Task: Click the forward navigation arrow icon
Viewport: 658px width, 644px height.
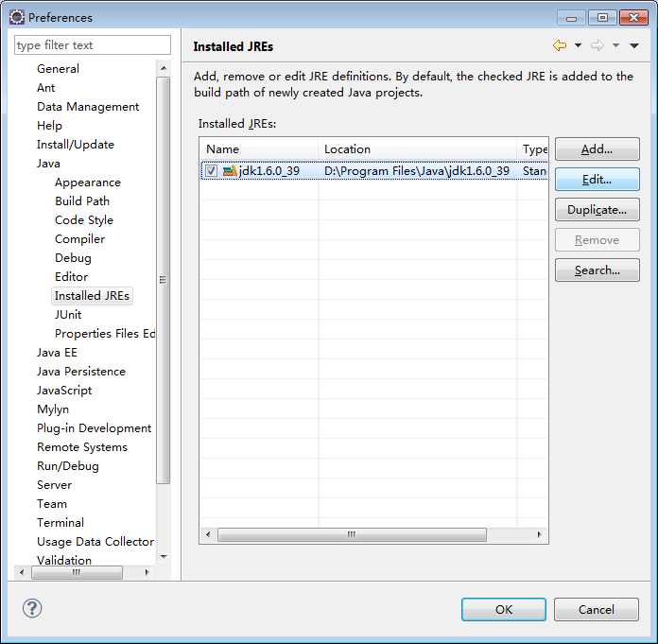Action: click(597, 45)
